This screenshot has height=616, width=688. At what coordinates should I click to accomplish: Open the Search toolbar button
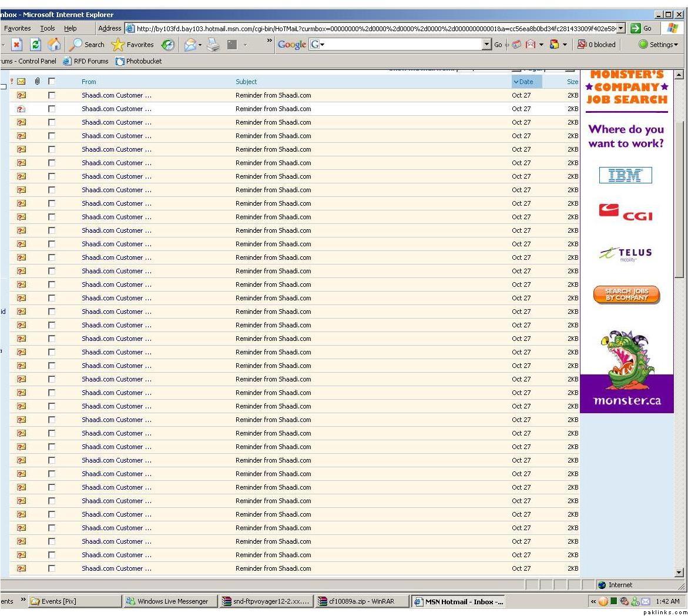click(87, 45)
